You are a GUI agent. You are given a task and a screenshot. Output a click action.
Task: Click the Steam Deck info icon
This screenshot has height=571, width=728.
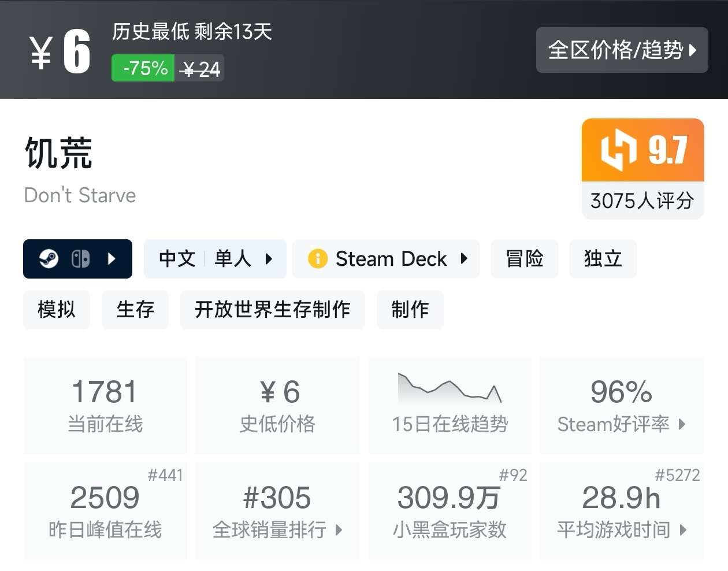click(318, 259)
